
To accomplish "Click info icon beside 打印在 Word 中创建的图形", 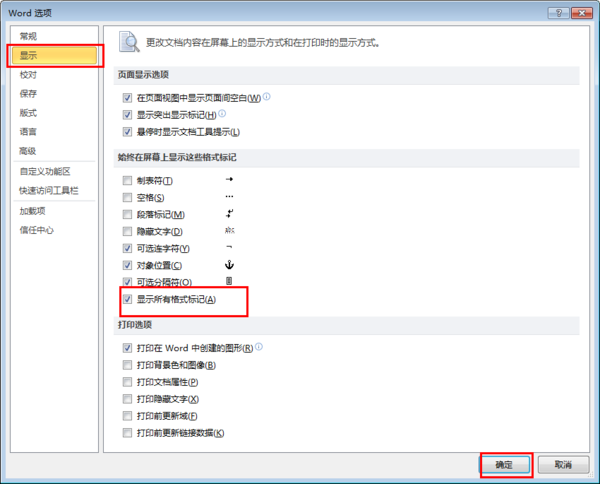I will (x=259, y=347).
